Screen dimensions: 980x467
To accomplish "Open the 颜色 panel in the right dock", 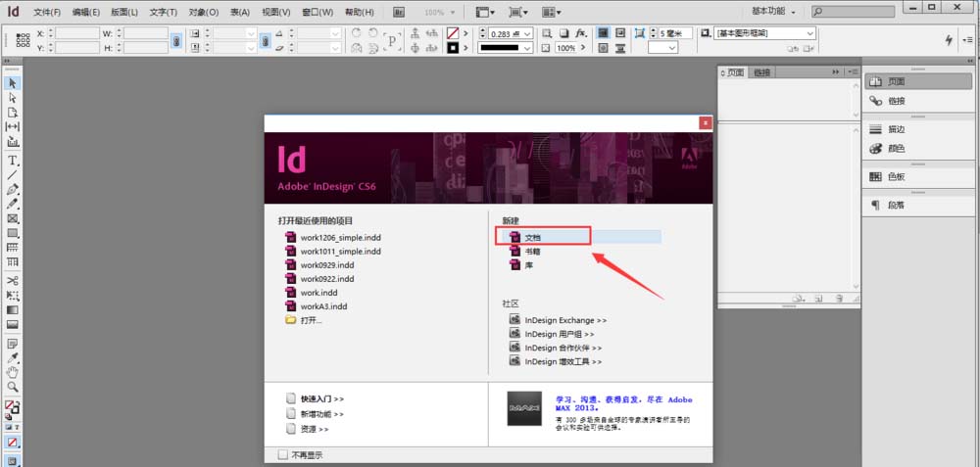I will point(917,149).
